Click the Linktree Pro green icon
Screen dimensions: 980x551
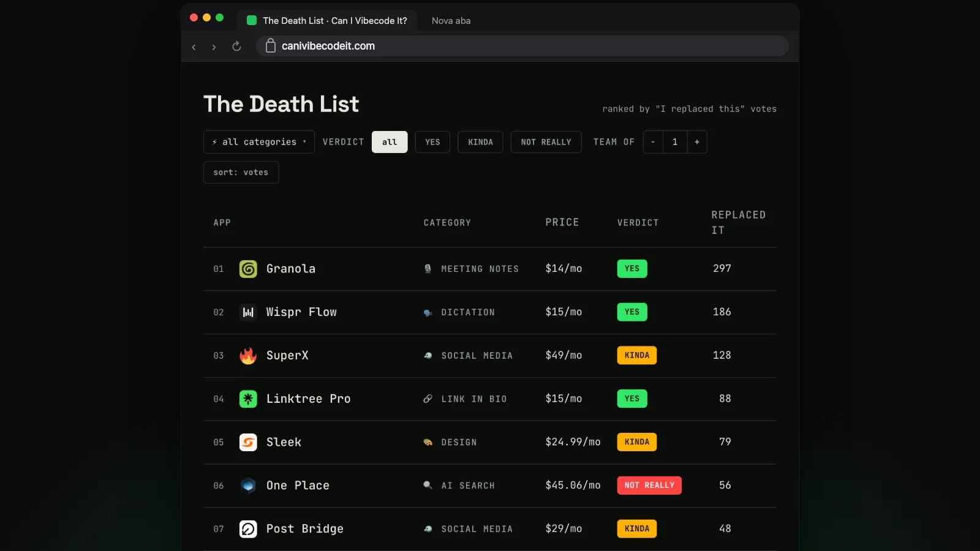coord(248,399)
